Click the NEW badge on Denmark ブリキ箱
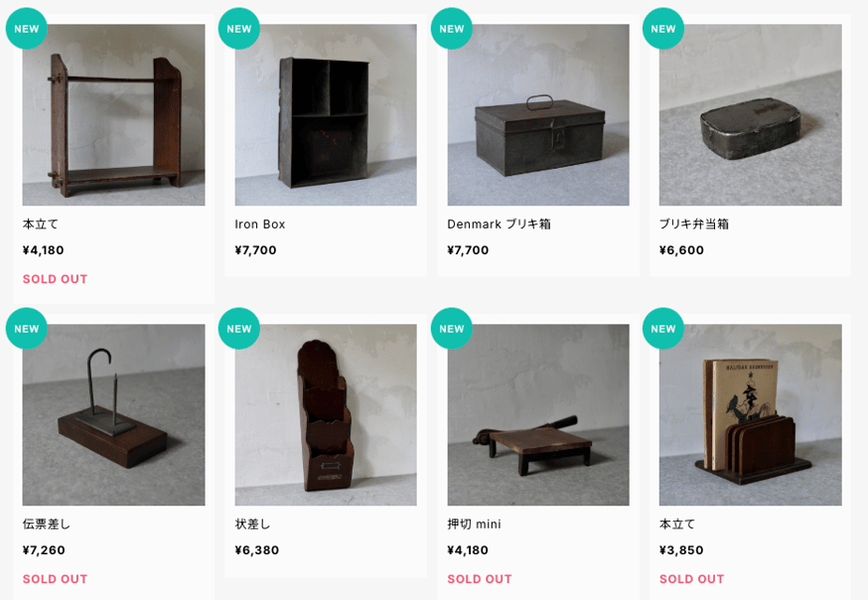The image size is (868, 600). click(452, 29)
